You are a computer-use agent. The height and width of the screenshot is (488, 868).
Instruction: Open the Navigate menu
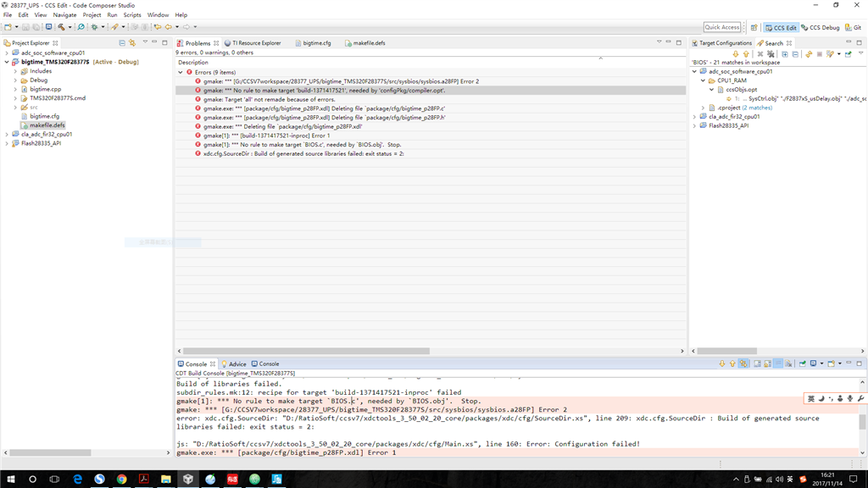(64, 15)
